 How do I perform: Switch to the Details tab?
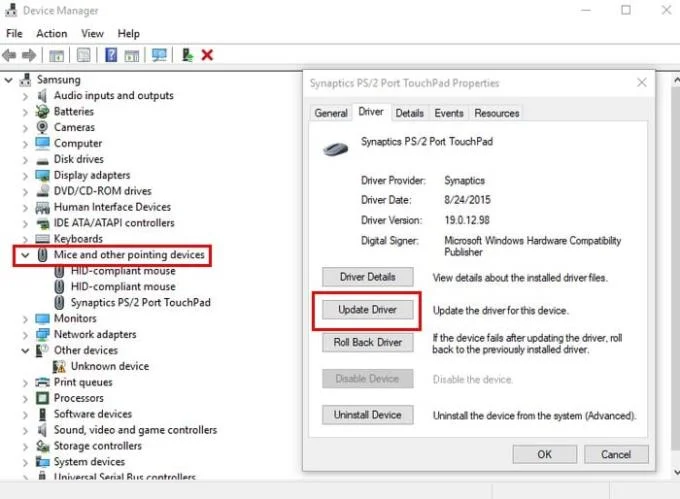tap(409, 113)
